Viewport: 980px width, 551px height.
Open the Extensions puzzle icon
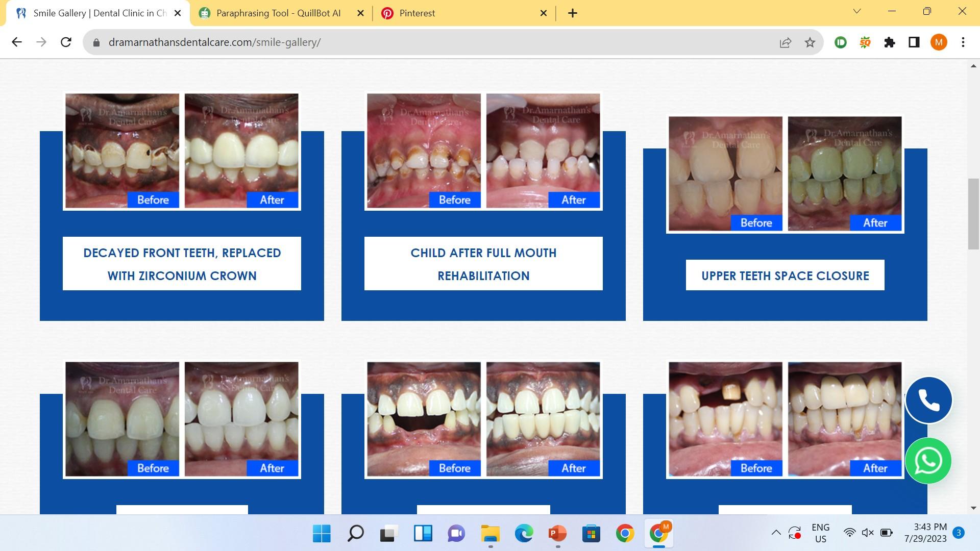pyautogui.click(x=890, y=42)
